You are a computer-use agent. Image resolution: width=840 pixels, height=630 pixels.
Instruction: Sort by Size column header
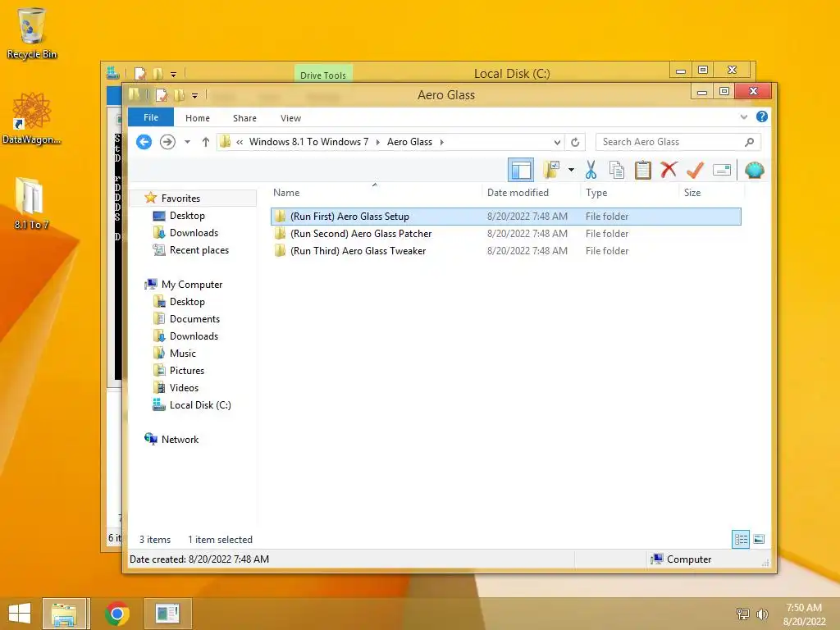(692, 193)
